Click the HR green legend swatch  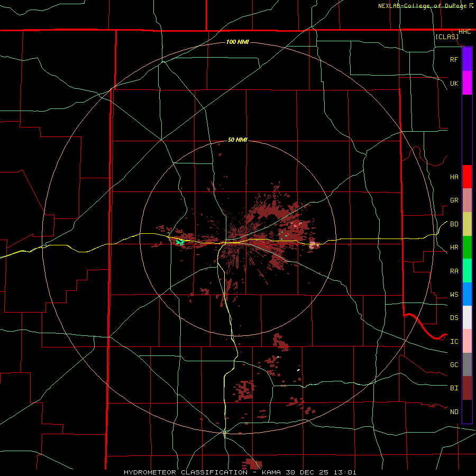click(467, 248)
